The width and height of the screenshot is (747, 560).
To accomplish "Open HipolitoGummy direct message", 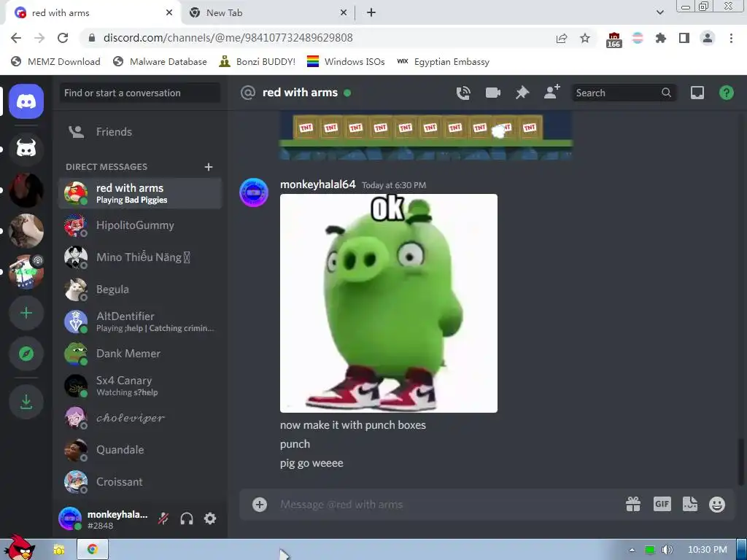I will [139, 225].
